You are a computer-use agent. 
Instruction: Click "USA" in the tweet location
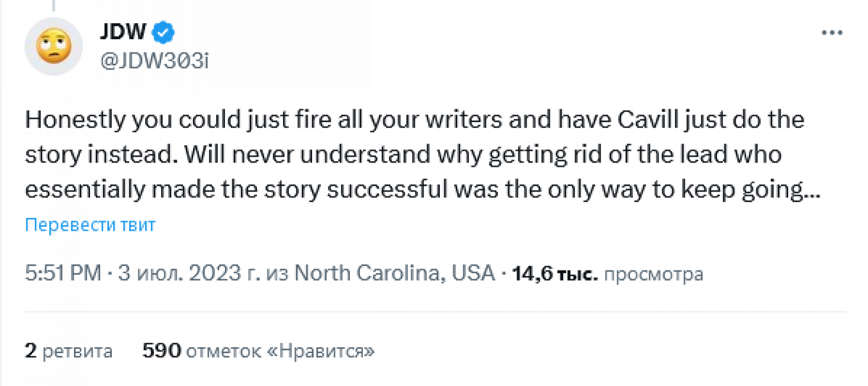pyautogui.click(x=473, y=273)
